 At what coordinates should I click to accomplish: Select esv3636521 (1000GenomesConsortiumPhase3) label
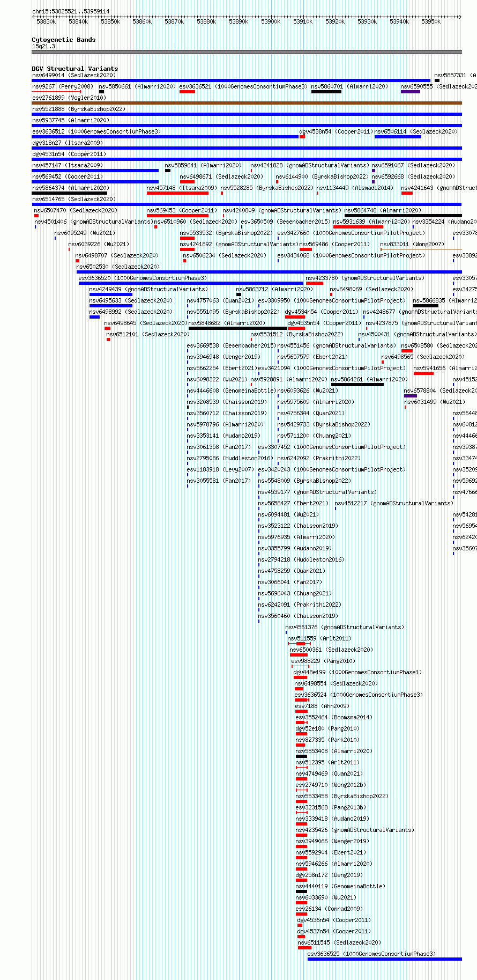244,86
